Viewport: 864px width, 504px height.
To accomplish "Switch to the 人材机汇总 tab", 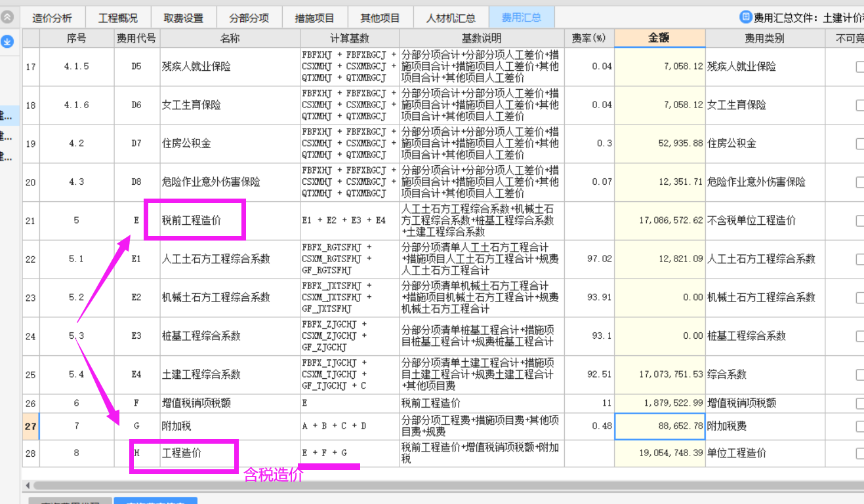I will (451, 18).
